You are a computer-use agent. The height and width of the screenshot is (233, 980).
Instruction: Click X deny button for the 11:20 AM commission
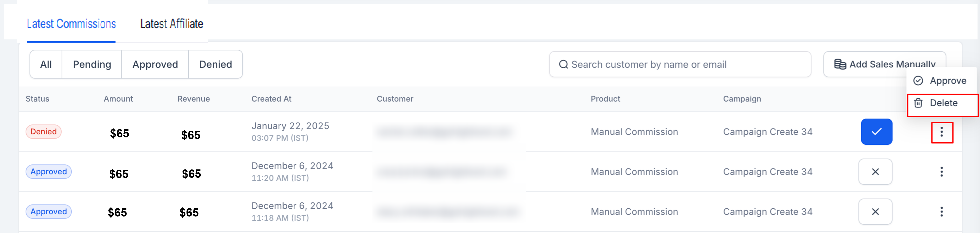[x=875, y=171]
